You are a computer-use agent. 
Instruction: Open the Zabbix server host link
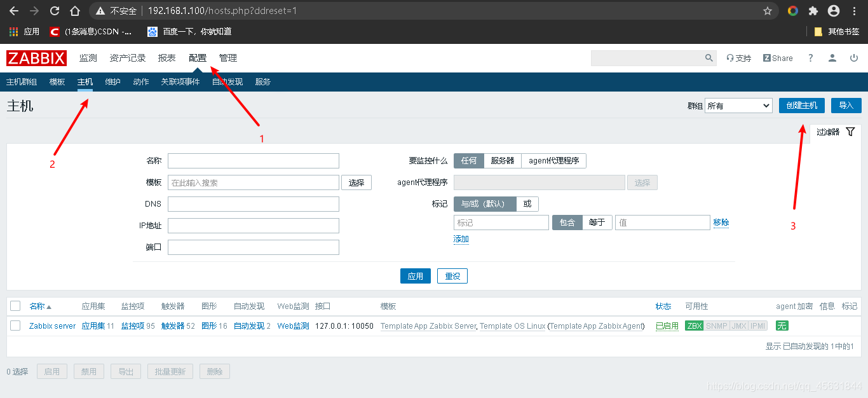coord(53,326)
